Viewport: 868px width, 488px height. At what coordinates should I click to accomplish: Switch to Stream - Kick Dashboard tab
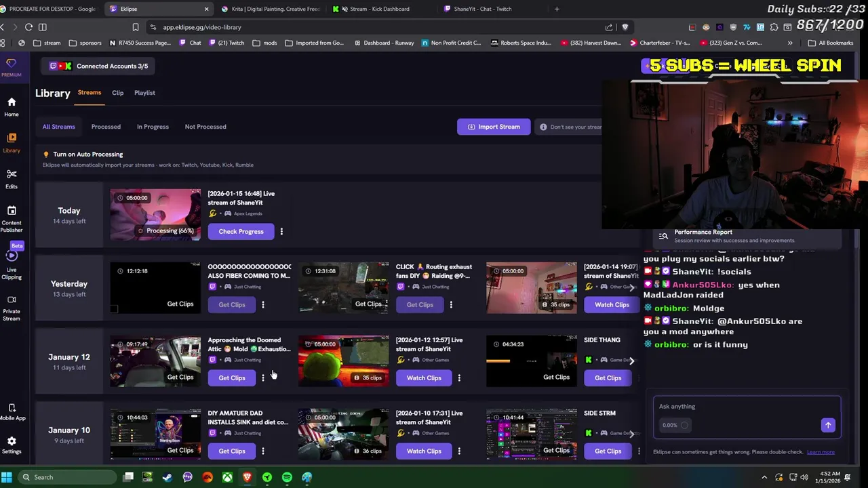(378, 9)
